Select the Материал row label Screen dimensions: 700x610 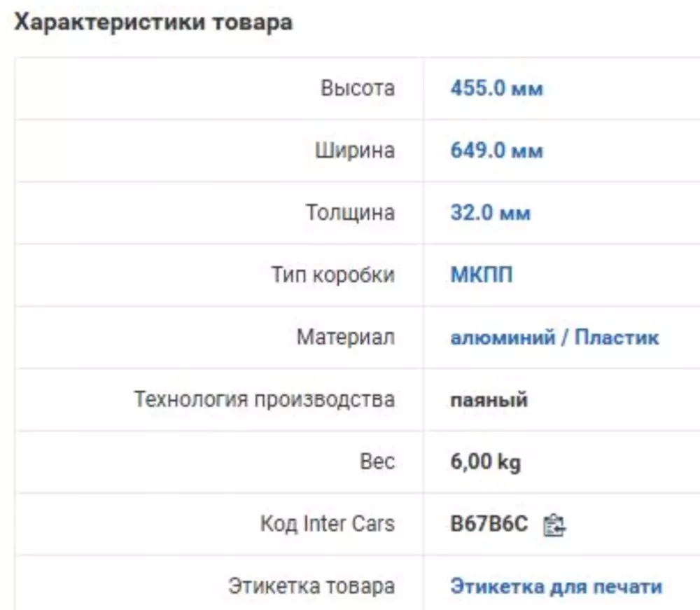[x=346, y=338]
